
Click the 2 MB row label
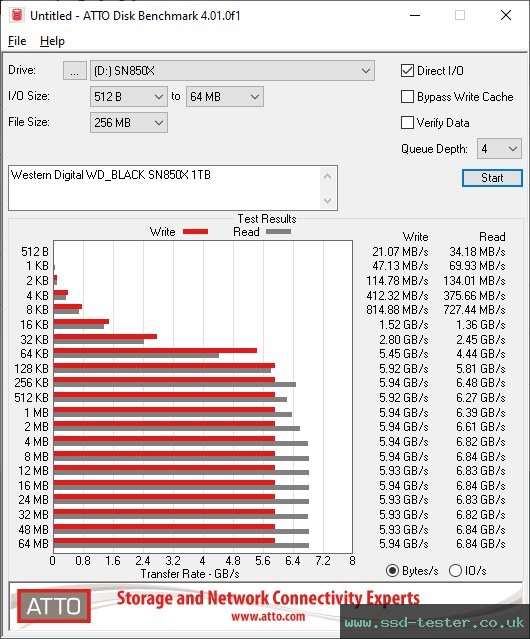[x=36, y=427]
